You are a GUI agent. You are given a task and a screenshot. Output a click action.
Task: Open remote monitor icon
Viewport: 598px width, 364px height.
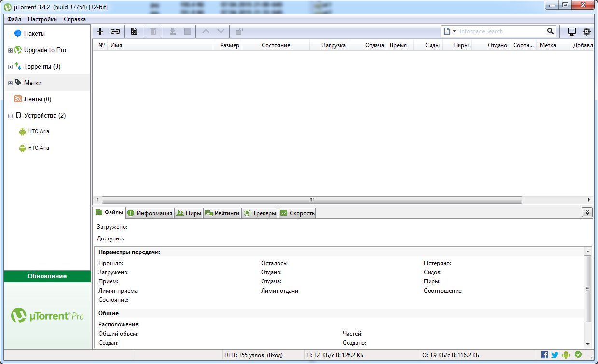(571, 31)
